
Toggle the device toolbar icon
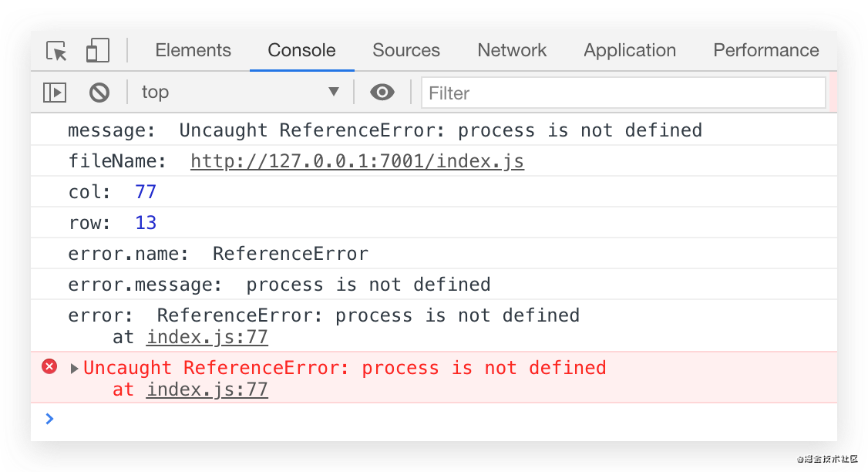click(x=98, y=51)
